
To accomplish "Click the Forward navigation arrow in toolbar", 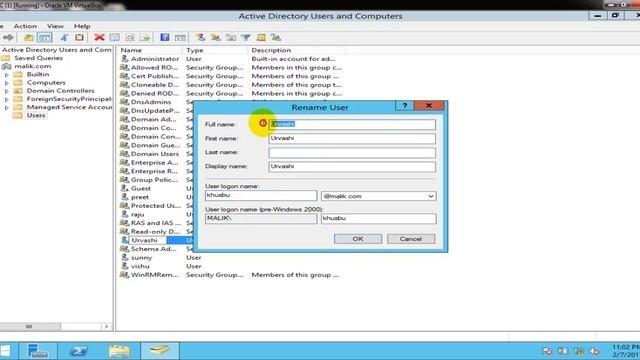I will [8, 38].
